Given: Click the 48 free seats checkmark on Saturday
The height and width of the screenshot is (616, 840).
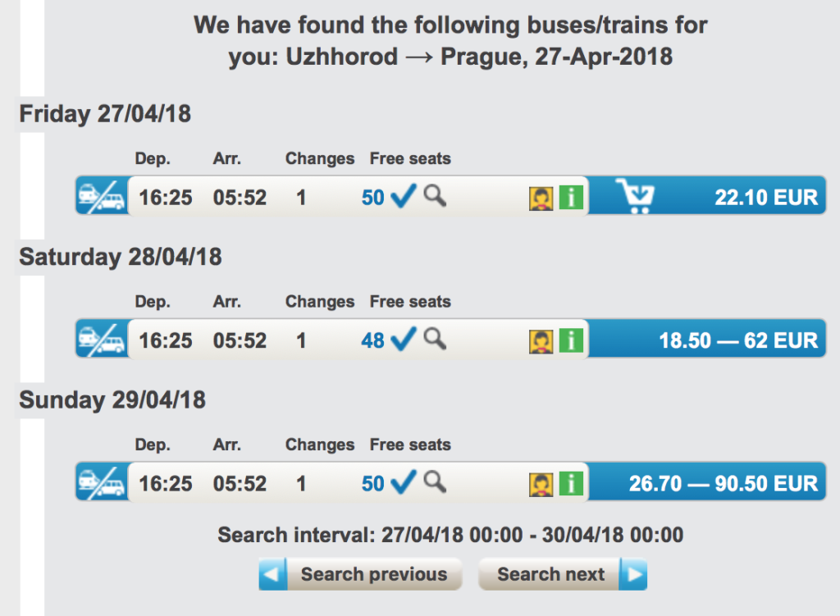Looking at the screenshot, I should [x=404, y=339].
